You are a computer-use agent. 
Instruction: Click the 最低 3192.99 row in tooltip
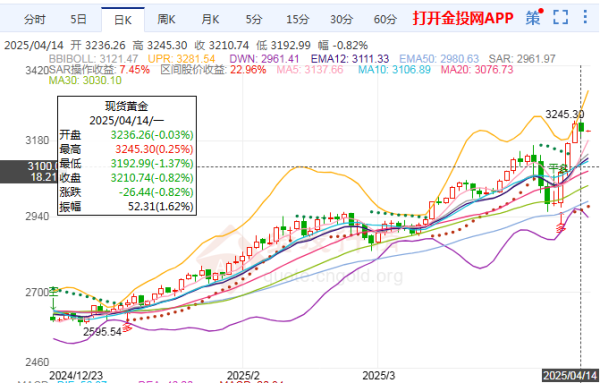(x=127, y=163)
